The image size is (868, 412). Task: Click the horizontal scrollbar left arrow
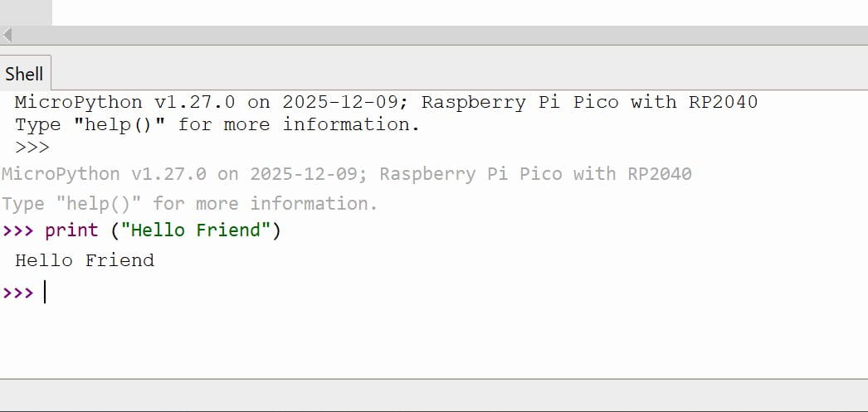coord(7,36)
